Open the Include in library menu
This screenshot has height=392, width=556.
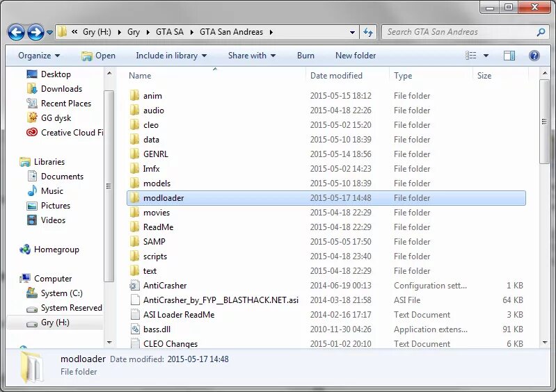171,56
